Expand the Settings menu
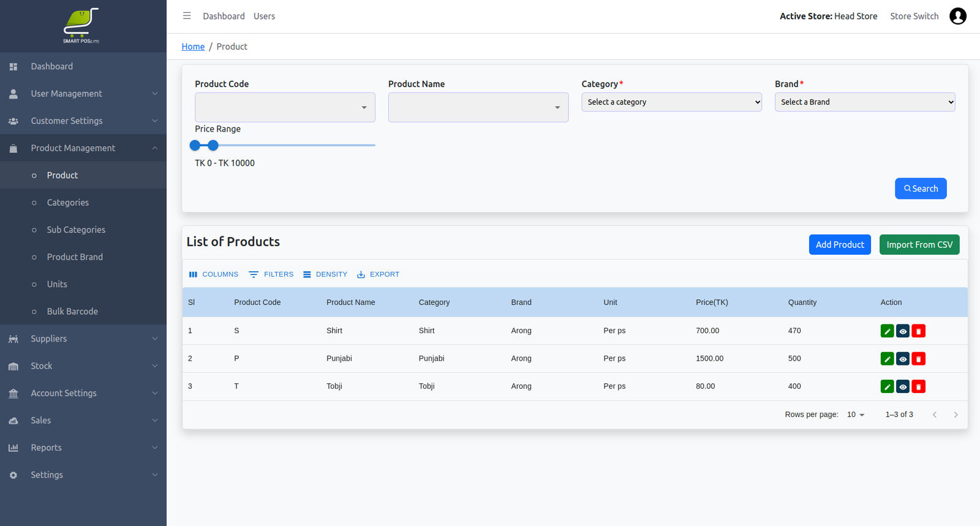The height and width of the screenshot is (526, 980). click(83, 475)
